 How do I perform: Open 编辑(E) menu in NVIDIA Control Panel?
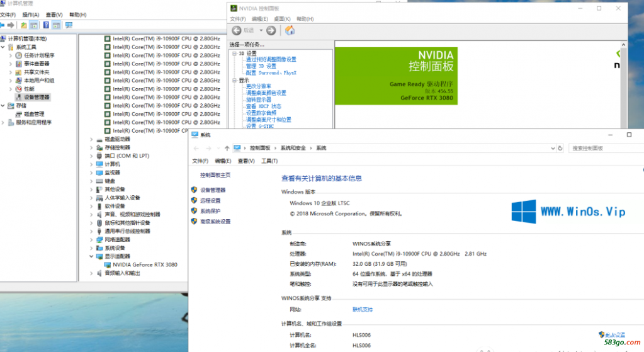tap(259, 19)
